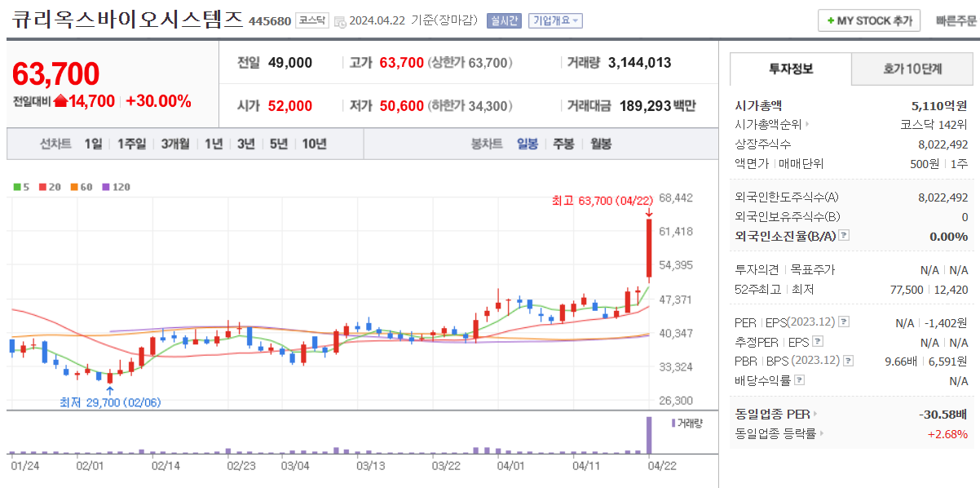Click the 실시간 badge
The image size is (980, 488).
(x=504, y=20)
